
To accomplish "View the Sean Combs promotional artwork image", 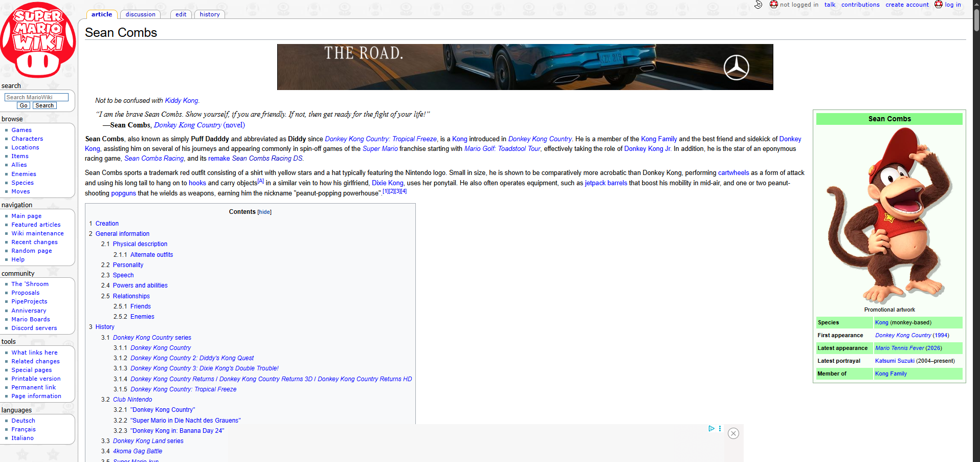I will [x=889, y=215].
